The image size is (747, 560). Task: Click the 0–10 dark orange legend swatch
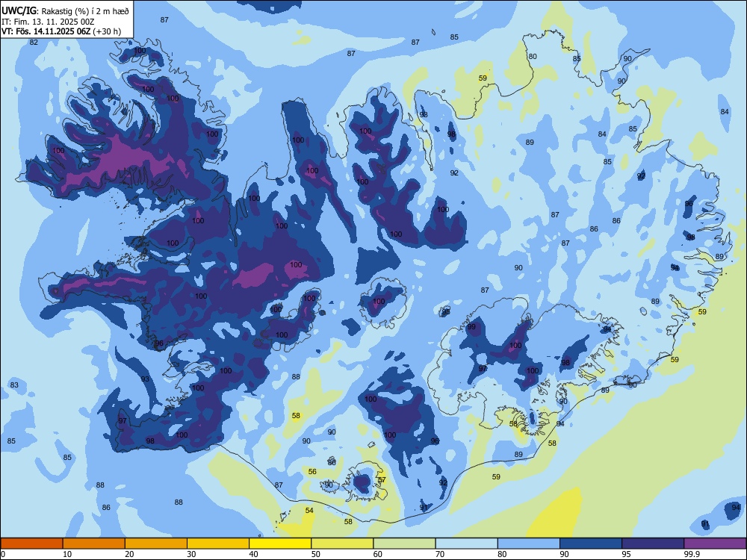pos(31,544)
